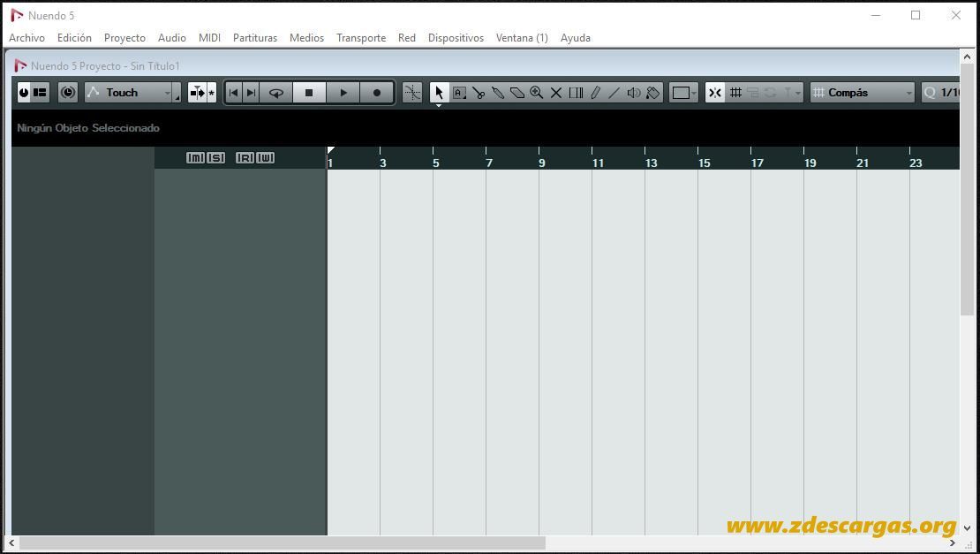Image resolution: width=980 pixels, height=554 pixels.
Task: Open the Audio menu
Action: (x=172, y=37)
